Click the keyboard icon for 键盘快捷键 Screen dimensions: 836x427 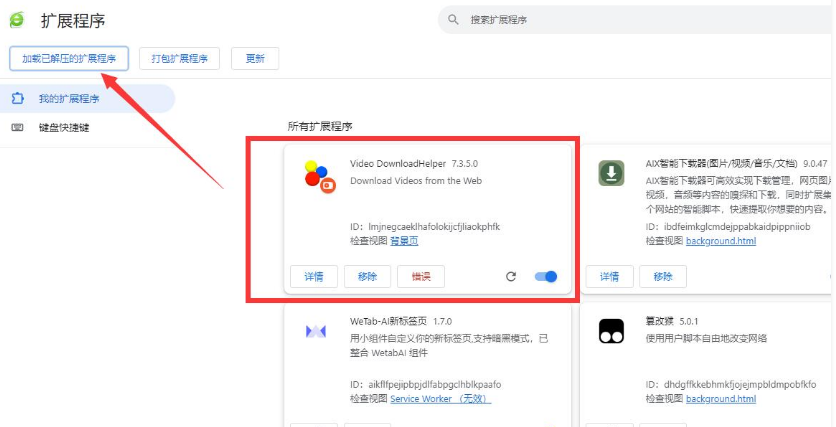point(17,128)
